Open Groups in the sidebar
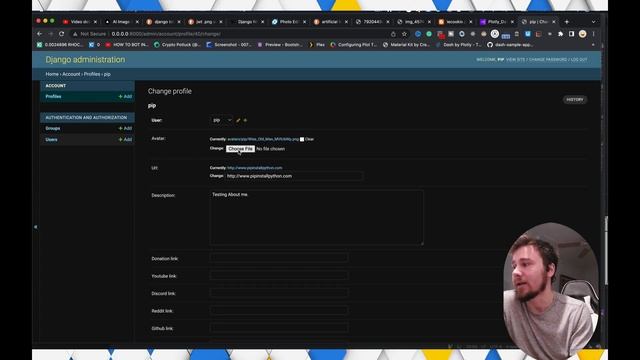The height and width of the screenshot is (360, 640). click(53, 128)
